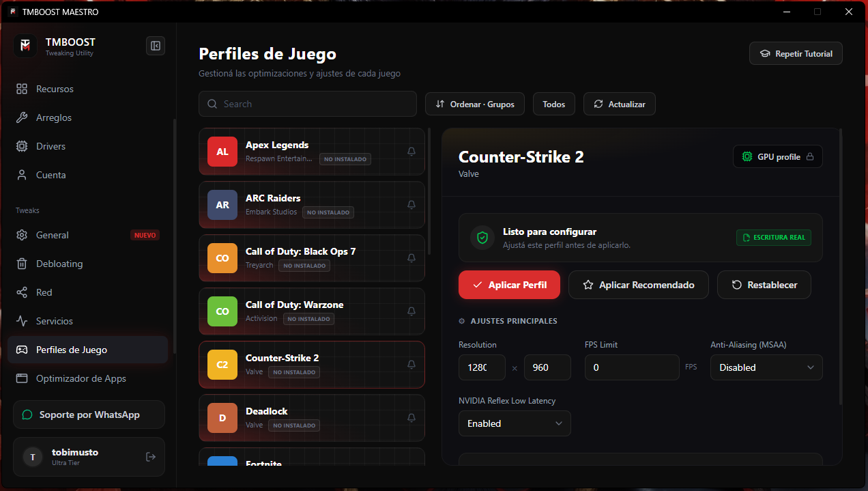Go to Arreglos section
Viewport: 868px width, 491px height.
87,117
